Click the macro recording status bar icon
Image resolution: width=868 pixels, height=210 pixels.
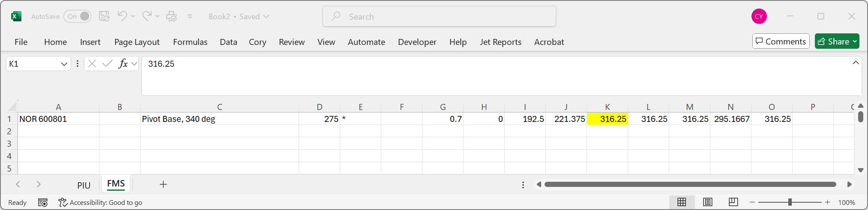(x=43, y=202)
